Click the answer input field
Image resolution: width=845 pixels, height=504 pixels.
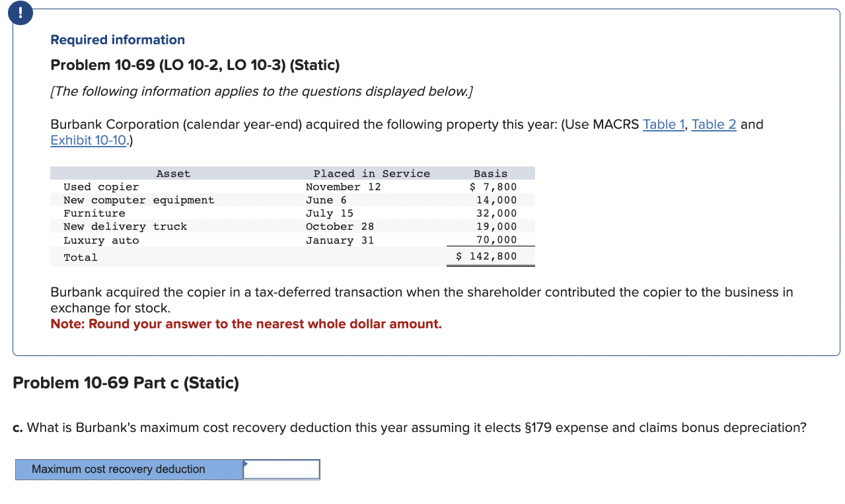pyautogui.click(x=282, y=469)
